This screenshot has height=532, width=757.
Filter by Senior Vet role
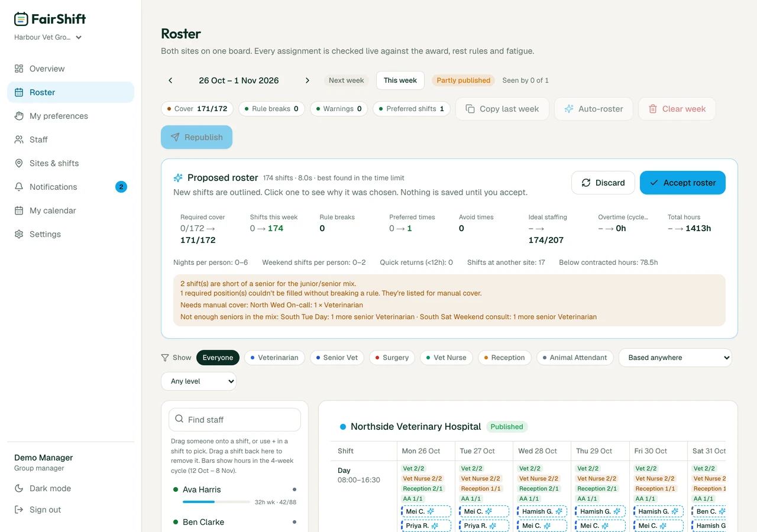pos(337,358)
